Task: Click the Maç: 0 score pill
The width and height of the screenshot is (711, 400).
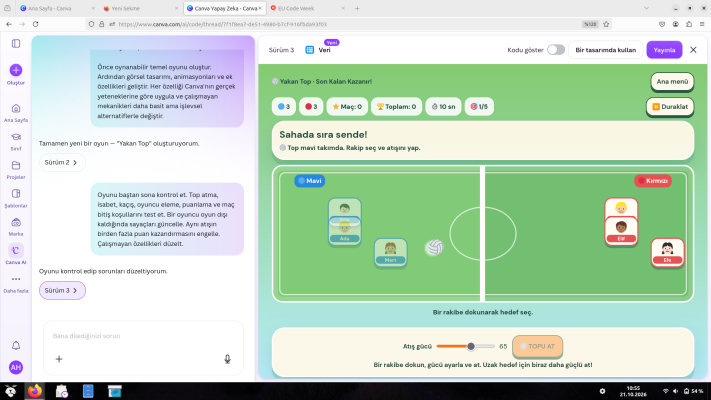Action: [x=347, y=107]
